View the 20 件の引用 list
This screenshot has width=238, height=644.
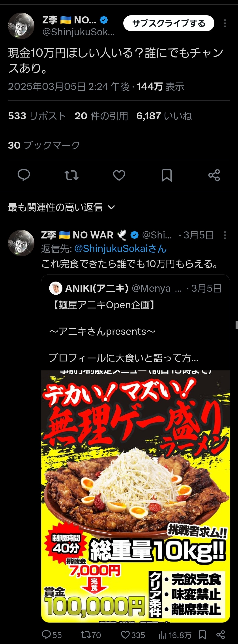101,116
